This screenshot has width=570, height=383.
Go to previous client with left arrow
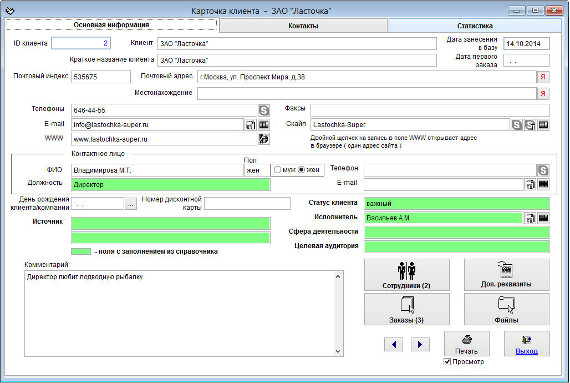click(394, 344)
